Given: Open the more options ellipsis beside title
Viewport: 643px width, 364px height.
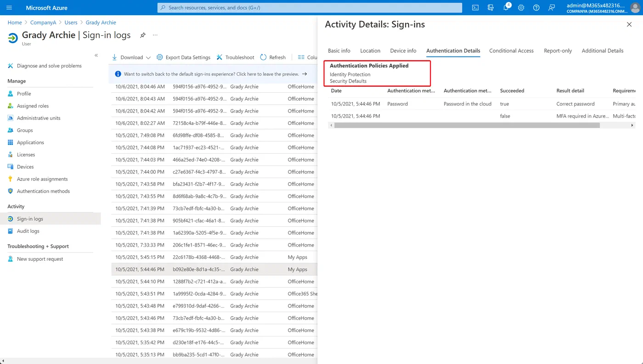Looking at the screenshot, I should point(155,35).
